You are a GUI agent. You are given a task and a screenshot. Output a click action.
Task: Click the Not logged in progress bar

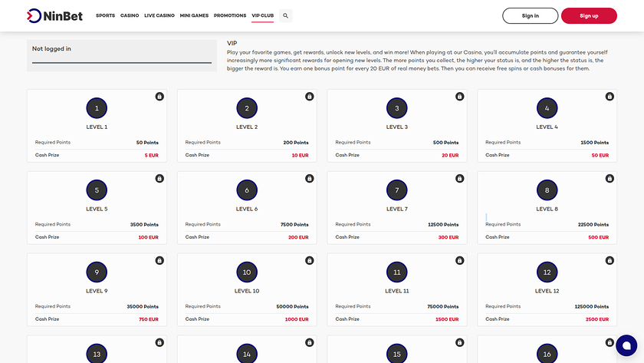[x=122, y=62]
